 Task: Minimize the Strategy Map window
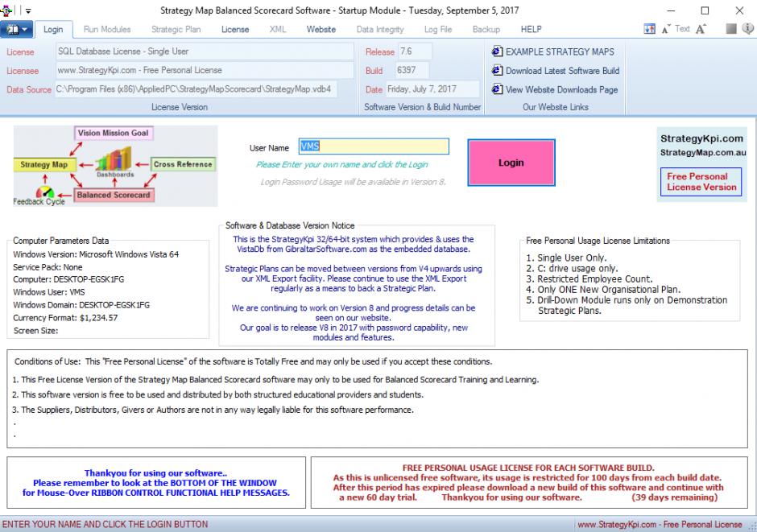click(x=671, y=10)
